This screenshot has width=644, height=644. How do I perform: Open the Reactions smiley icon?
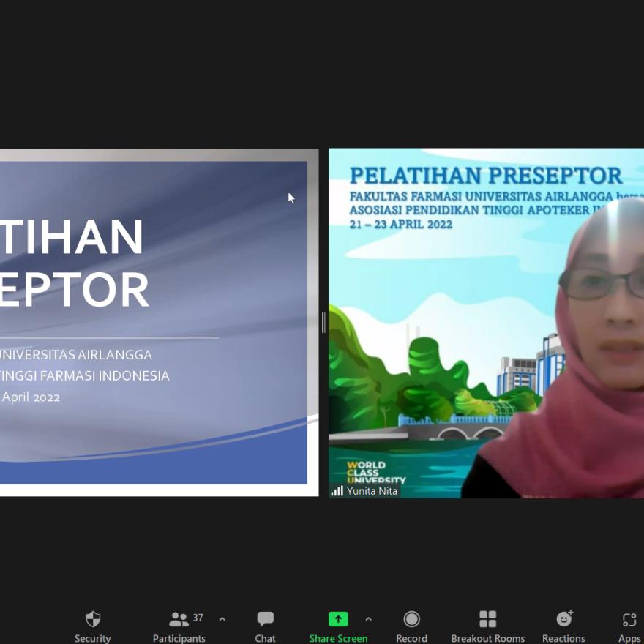click(x=563, y=619)
